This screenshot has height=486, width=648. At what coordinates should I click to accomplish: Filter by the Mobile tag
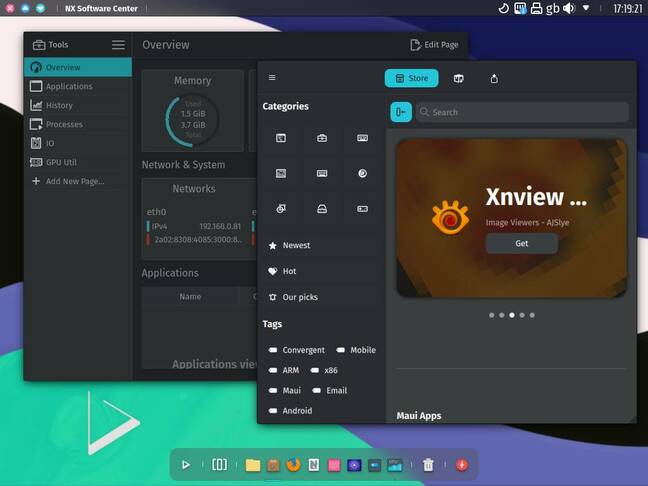tap(356, 350)
